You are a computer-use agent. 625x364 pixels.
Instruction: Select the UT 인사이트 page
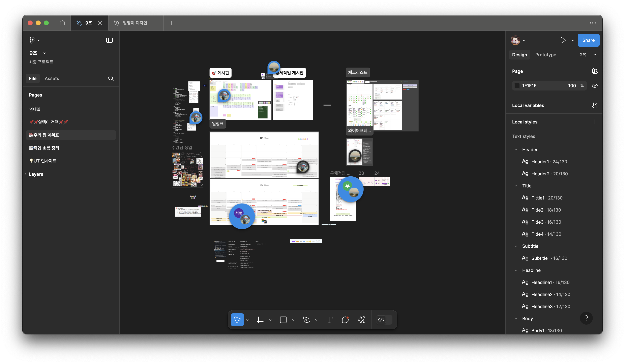pos(45,161)
